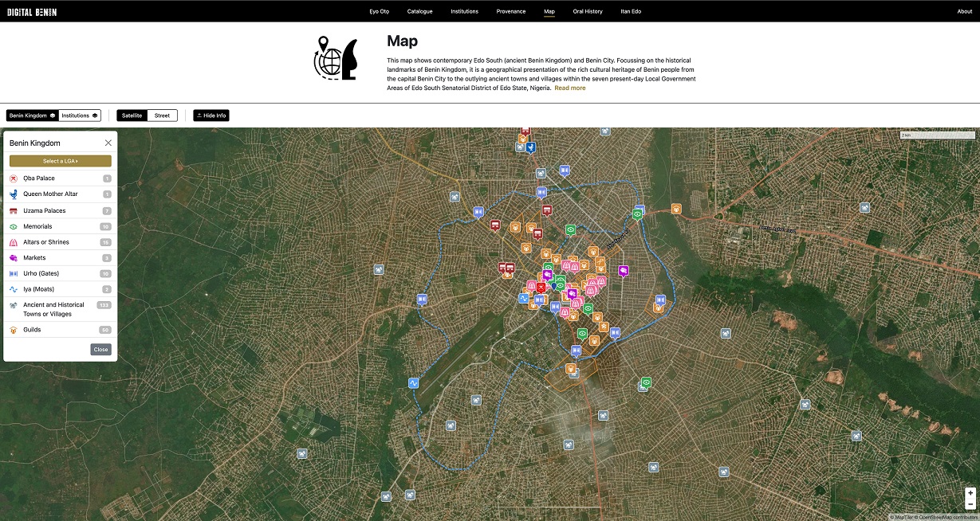The image size is (980, 521).
Task: Click the zoom in plus button
Action: [970, 493]
